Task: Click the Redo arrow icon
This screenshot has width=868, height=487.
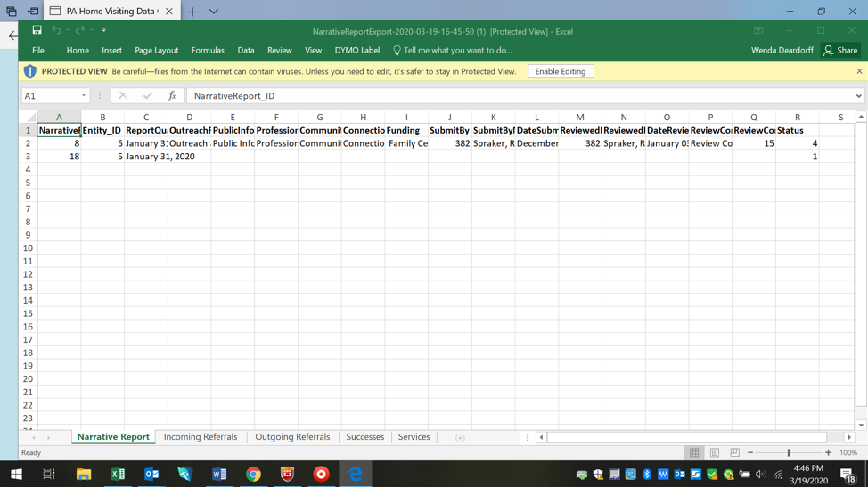Action: tap(79, 30)
